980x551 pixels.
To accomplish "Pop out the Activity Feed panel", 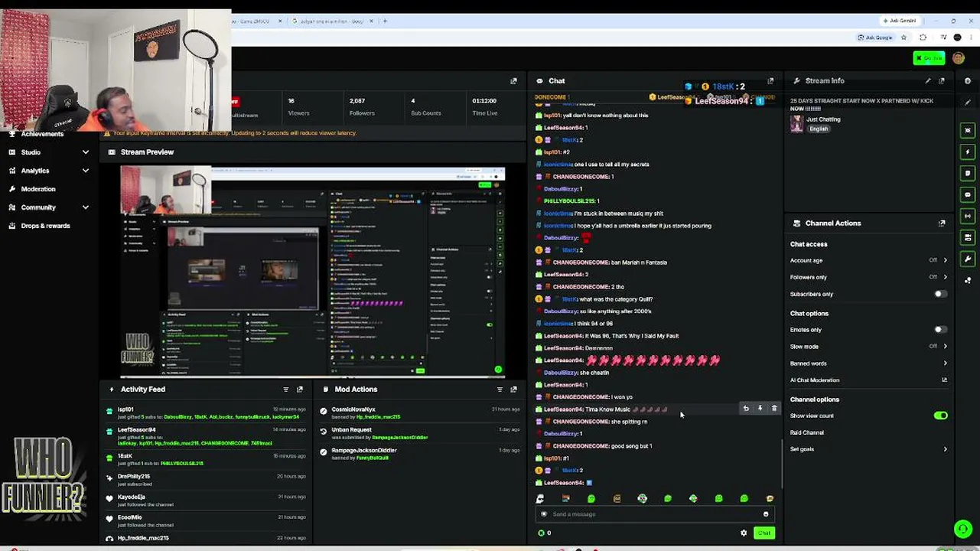I will tap(300, 390).
